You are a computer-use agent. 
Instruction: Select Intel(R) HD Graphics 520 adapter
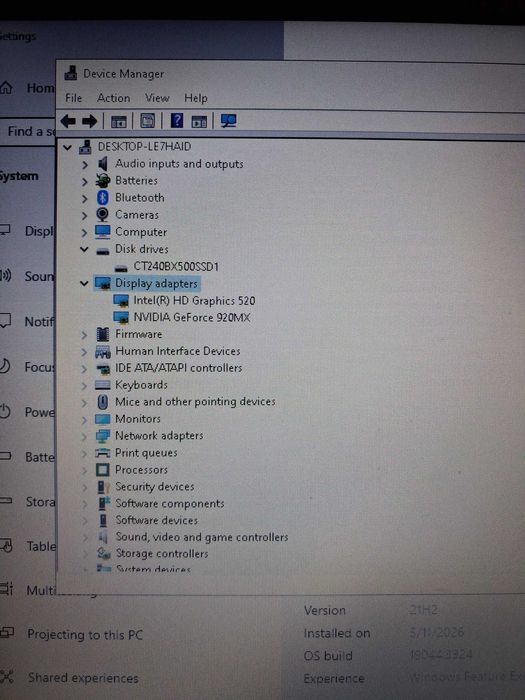click(194, 300)
